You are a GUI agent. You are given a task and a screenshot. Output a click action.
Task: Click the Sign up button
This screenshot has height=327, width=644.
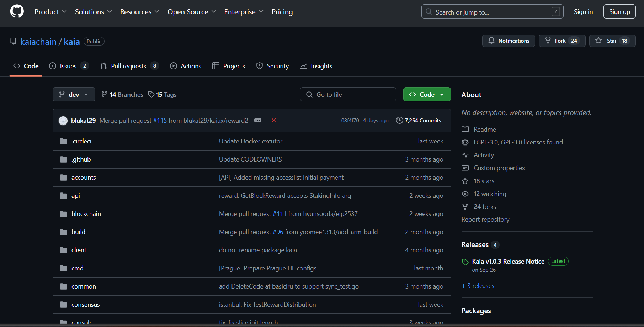619,12
